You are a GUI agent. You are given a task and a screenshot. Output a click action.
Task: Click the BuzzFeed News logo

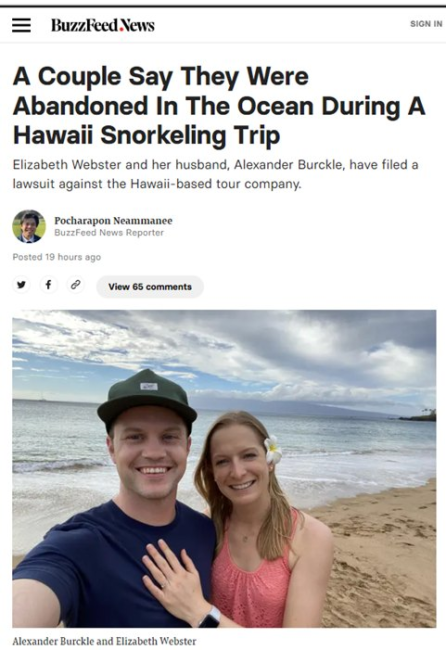coord(103,25)
